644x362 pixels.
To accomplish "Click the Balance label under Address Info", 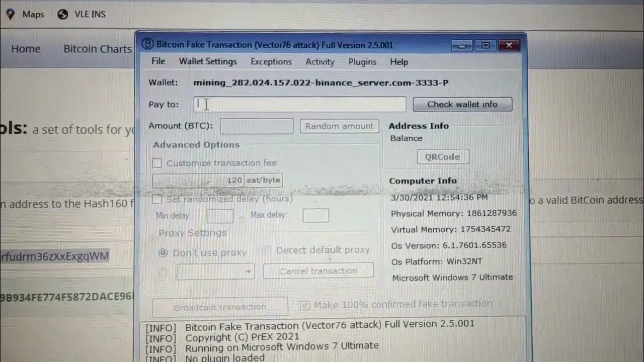I will pyautogui.click(x=407, y=138).
